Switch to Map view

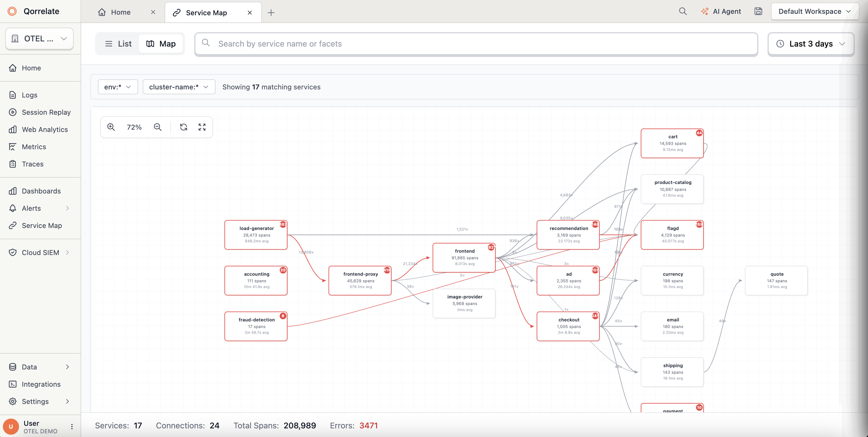[x=161, y=44]
